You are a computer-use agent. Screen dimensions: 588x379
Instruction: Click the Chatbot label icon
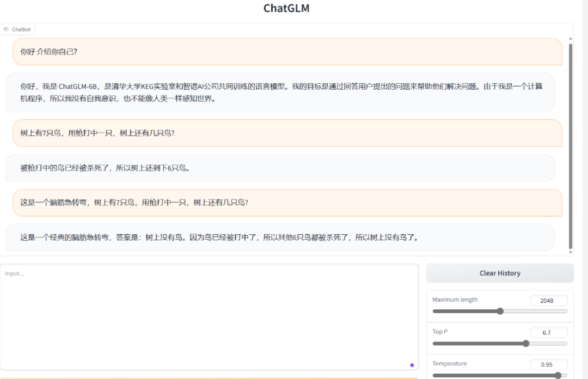(6, 29)
